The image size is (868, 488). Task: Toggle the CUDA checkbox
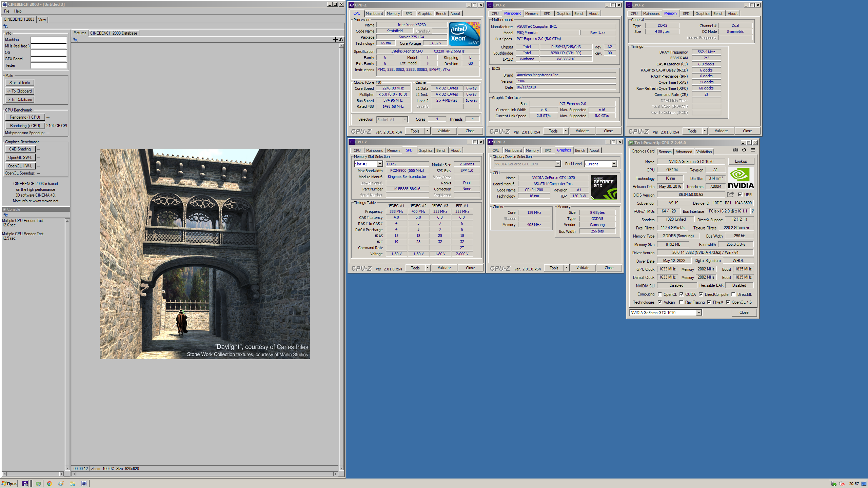coord(682,294)
